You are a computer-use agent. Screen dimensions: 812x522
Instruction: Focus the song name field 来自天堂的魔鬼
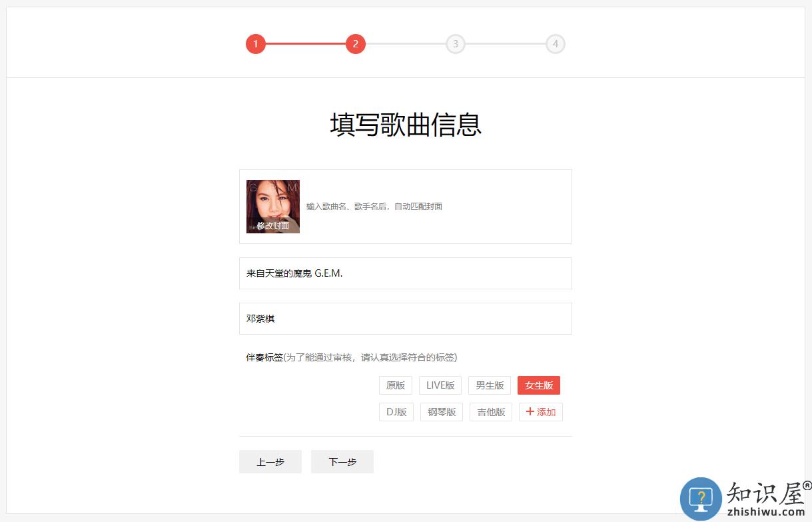tap(405, 273)
